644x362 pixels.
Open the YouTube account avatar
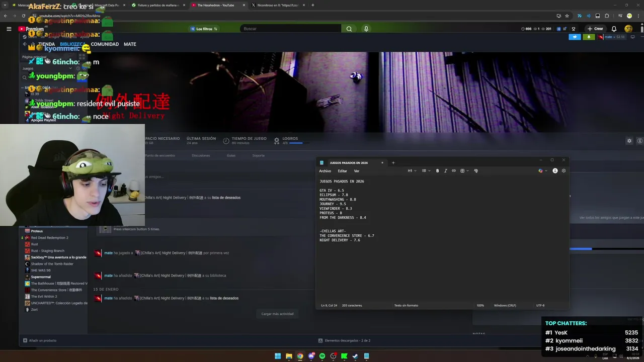628,29
